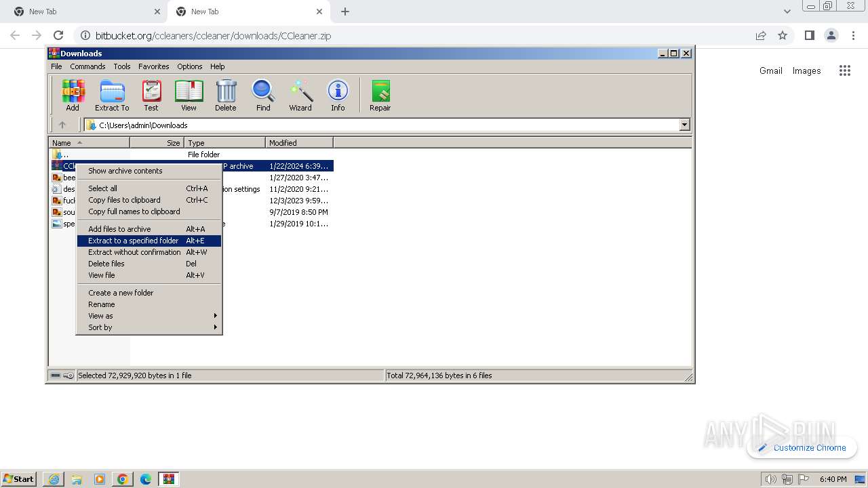Open the Tools menu
The height and width of the screenshot is (488, 868).
122,66
